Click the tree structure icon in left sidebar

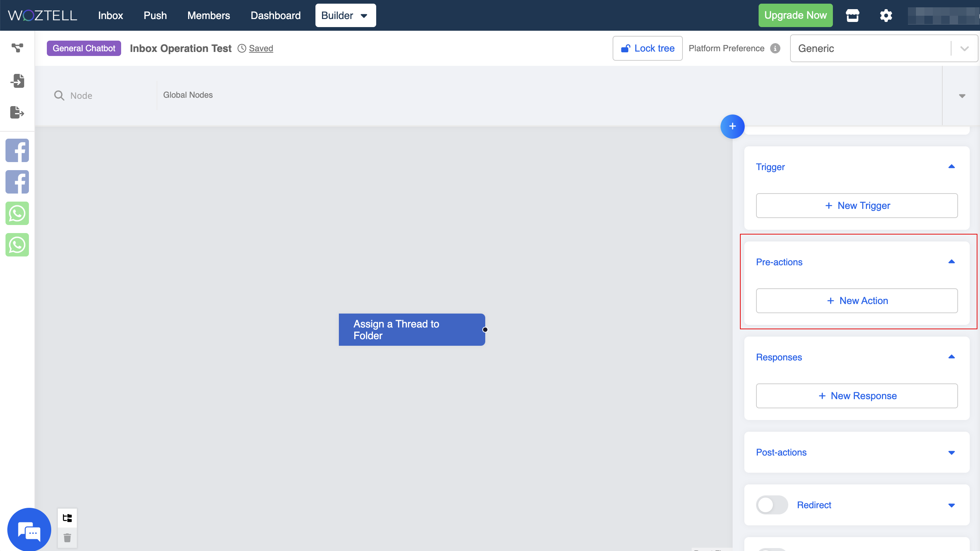click(x=17, y=48)
